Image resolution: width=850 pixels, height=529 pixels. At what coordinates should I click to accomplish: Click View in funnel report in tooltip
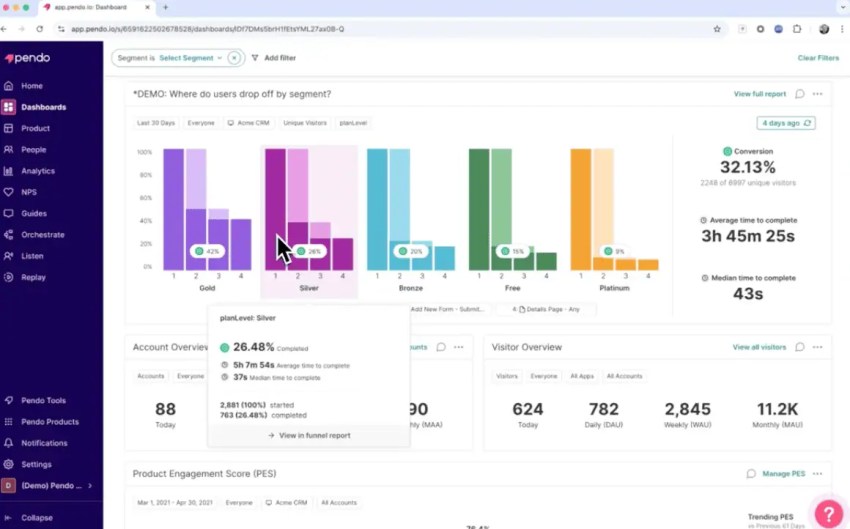point(309,436)
